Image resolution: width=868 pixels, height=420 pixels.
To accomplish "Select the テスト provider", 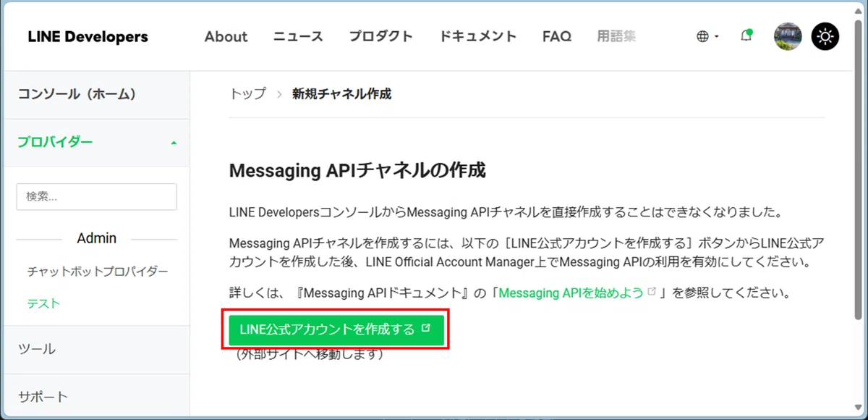I will point(43,303).
